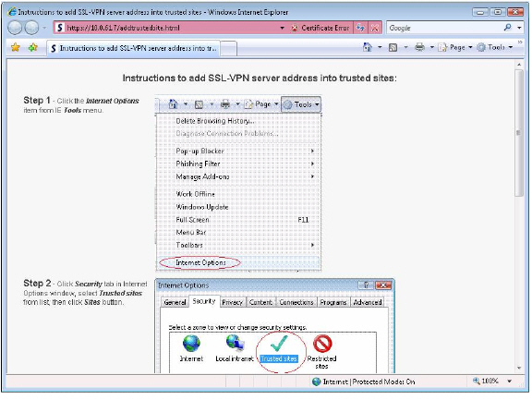This screenshot has height=412, width=532.
Task: Select Programs tab in Internet Options dialog
Action: point(333,302)
